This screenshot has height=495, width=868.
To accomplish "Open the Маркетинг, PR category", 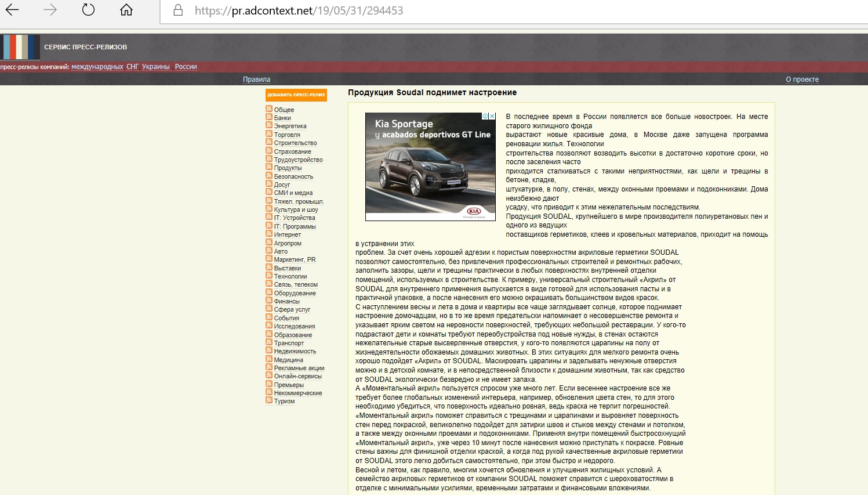I will (x=295, y=260).
